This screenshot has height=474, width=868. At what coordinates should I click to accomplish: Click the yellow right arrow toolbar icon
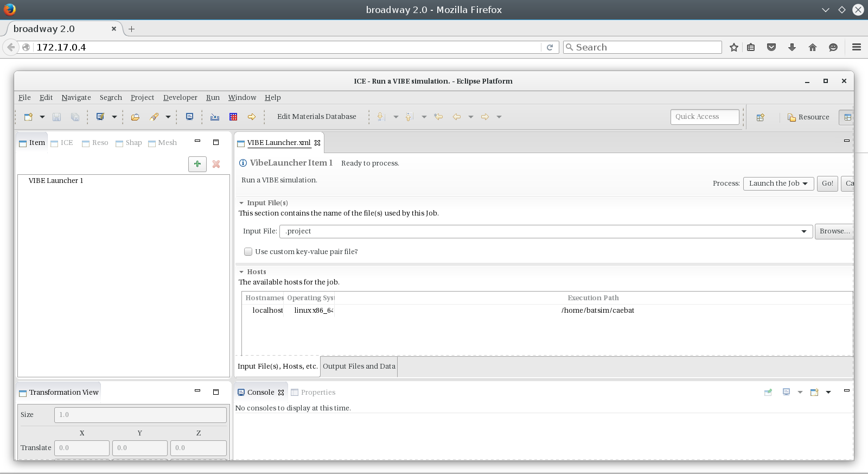coord(252,117)
